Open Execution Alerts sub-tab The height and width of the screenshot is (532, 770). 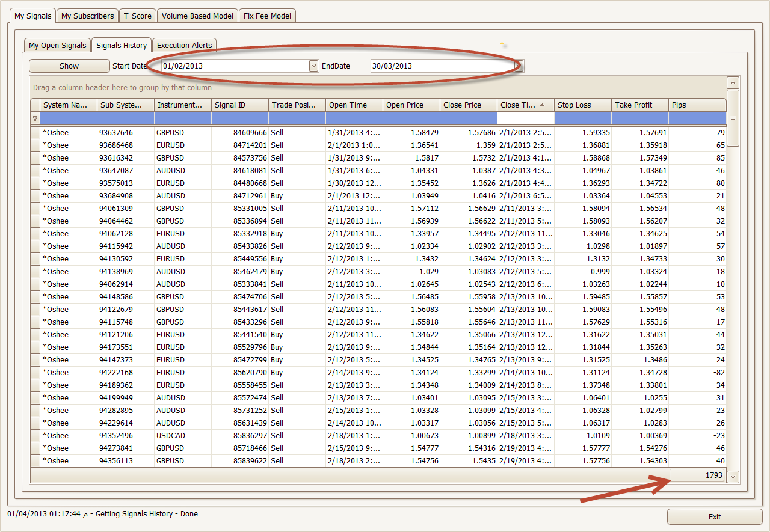[184, 46]
